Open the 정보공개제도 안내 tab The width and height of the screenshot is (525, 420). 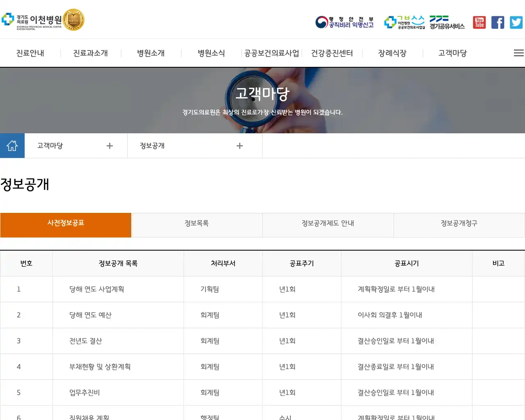tap(328, 225)
